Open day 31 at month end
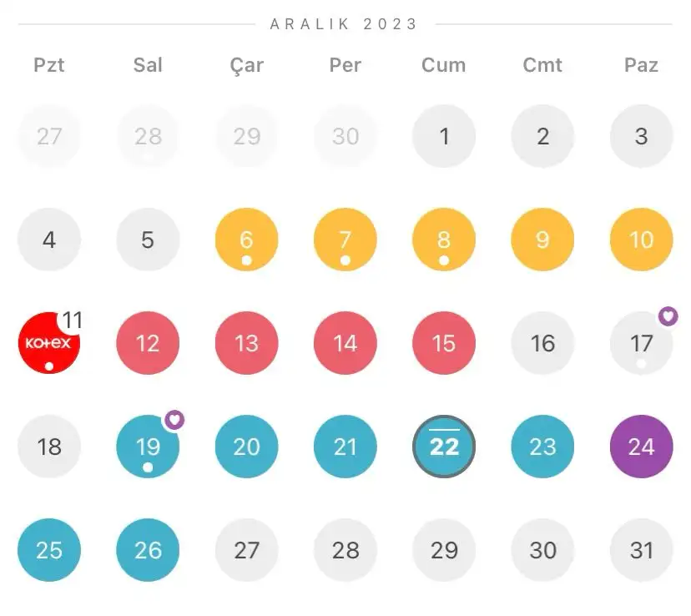The width and height of the screenshot is (691, 616). coord(641,550)
